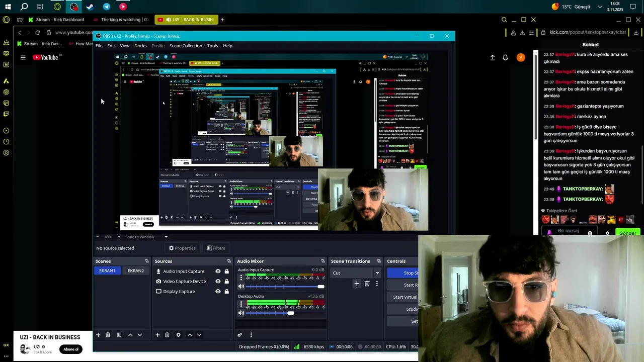Open Scene Collection menu
This screenshot has height=362, width=644.
click(x=186, y=46)
